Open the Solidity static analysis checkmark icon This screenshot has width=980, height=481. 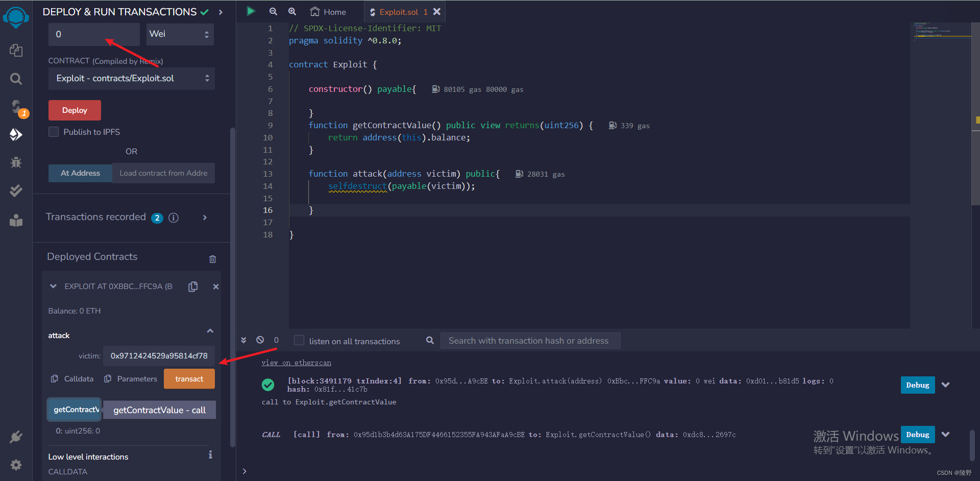[16, 190]
